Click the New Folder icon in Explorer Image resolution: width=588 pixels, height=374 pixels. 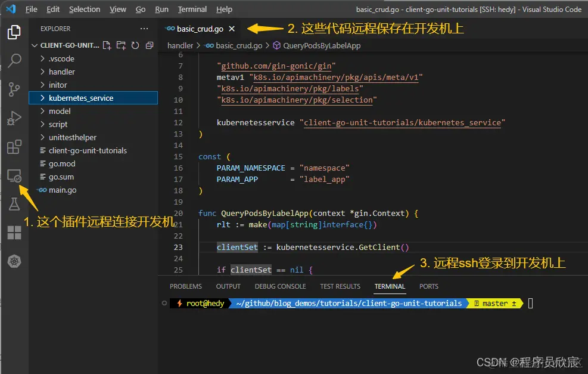click(121, 45)
